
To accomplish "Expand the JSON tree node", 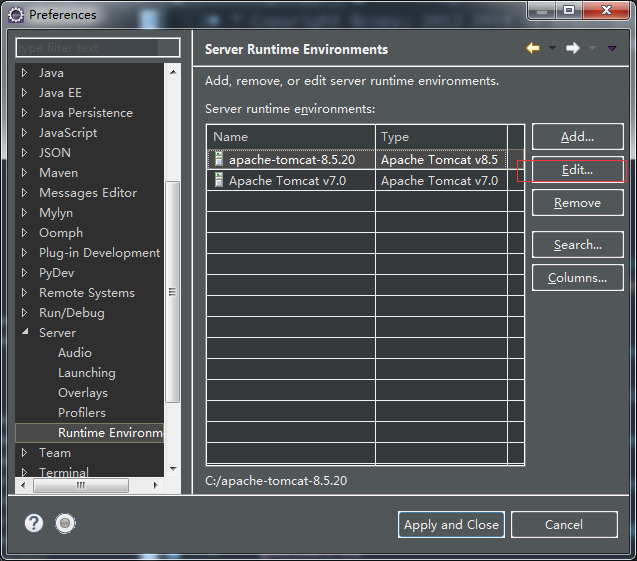I will [24, 152].
